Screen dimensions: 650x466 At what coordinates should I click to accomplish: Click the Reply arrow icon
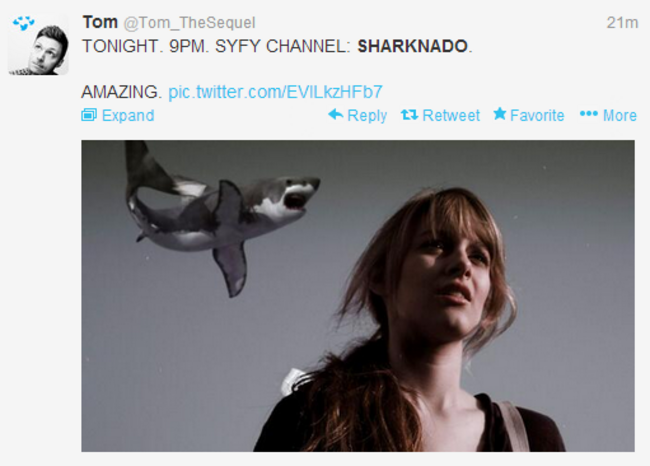click(x=335, y=114)
